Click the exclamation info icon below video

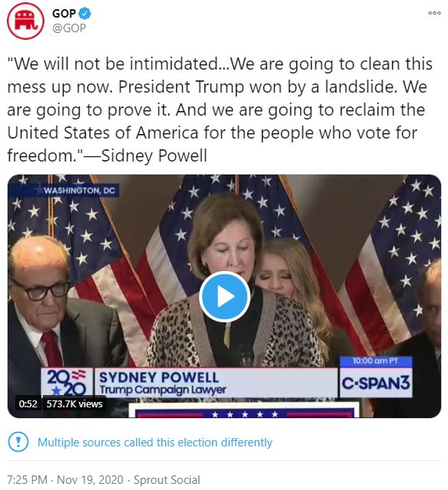pyautogui.click(x=18, y=442)
